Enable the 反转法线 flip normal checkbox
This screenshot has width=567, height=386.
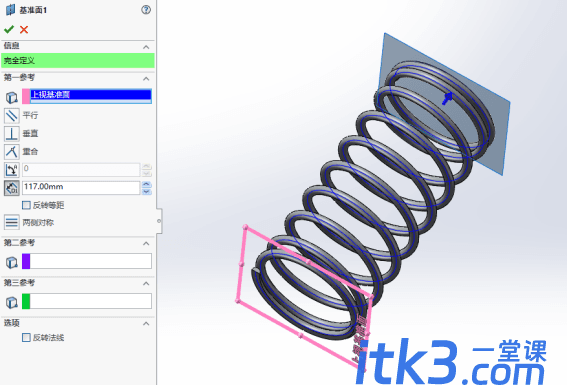[26, 338]
